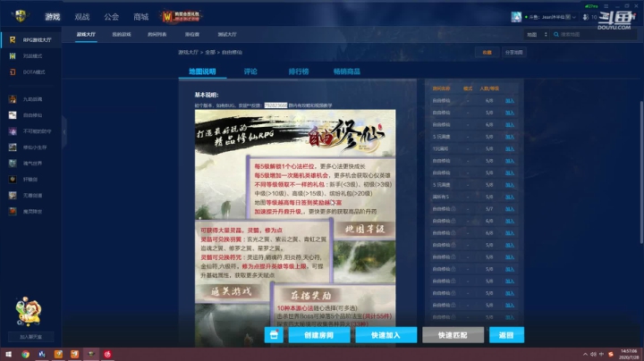644x361 pixels.
Task: Open the 不可能的防守 map in the sidebar
Action: pyautogui.click(x=30, y=131)
